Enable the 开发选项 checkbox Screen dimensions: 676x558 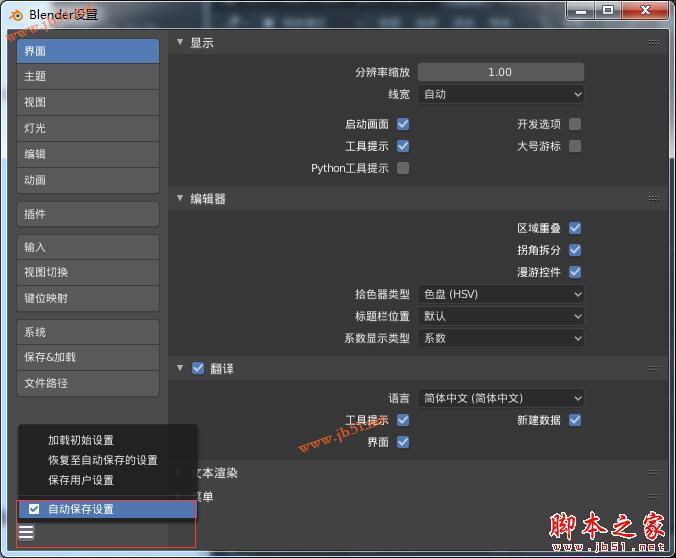tap(575, 124)
